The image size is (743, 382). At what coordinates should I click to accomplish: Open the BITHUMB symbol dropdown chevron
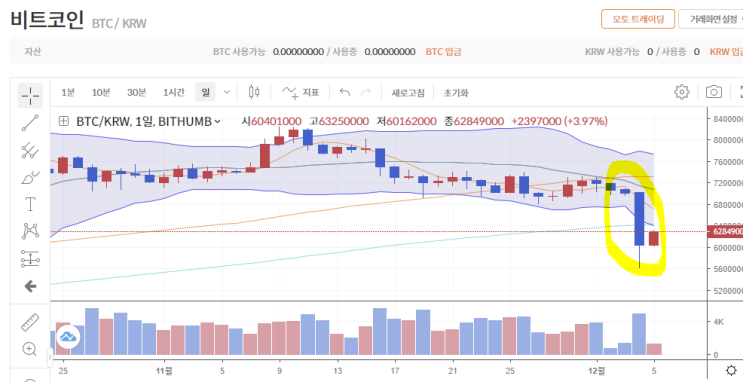(x=217, y=122)
